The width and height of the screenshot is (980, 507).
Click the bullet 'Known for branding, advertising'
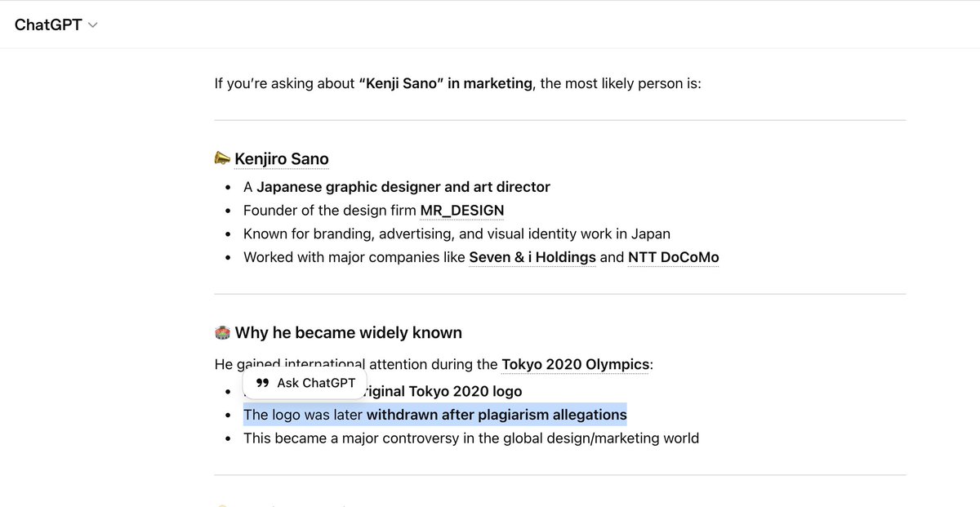[x=457, y=233]
